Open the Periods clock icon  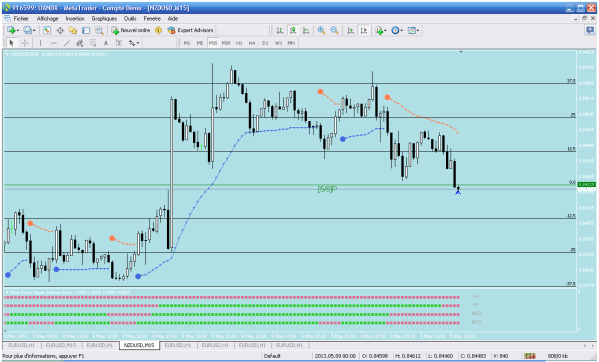[x=395, y=30]
